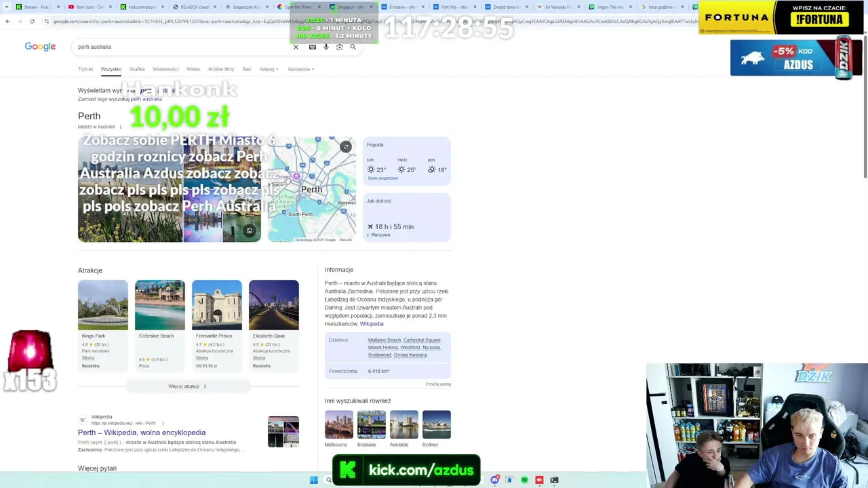The image size is (868, 488).
Task: Click the magnifier search icon in search box
Action: coord(353,47)
